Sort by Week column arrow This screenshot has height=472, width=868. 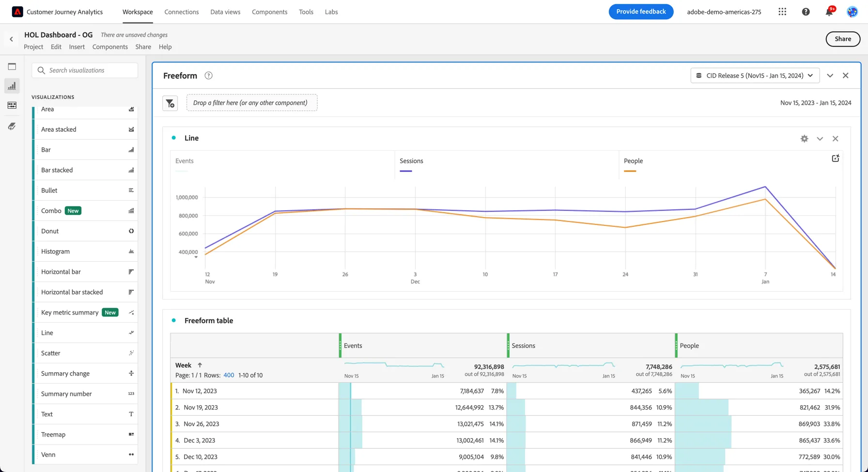pyautogui.click(x=200, y=365)
